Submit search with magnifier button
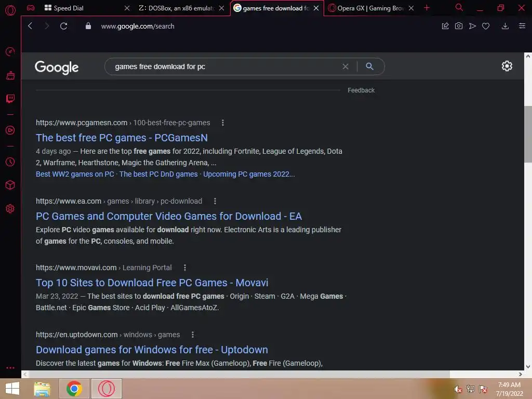The width and height of the screenshot is (532, 399). tap(370, 66)
